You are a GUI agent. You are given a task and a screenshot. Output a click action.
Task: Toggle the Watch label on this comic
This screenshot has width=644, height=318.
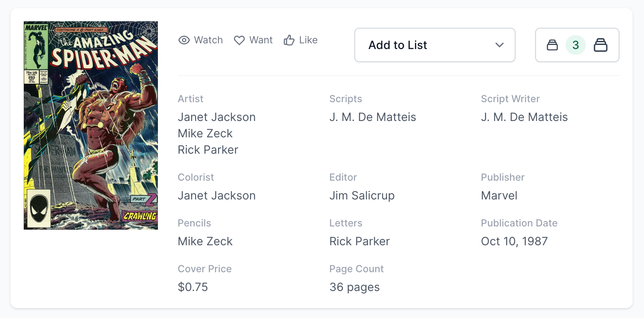[x=208, y=40]
